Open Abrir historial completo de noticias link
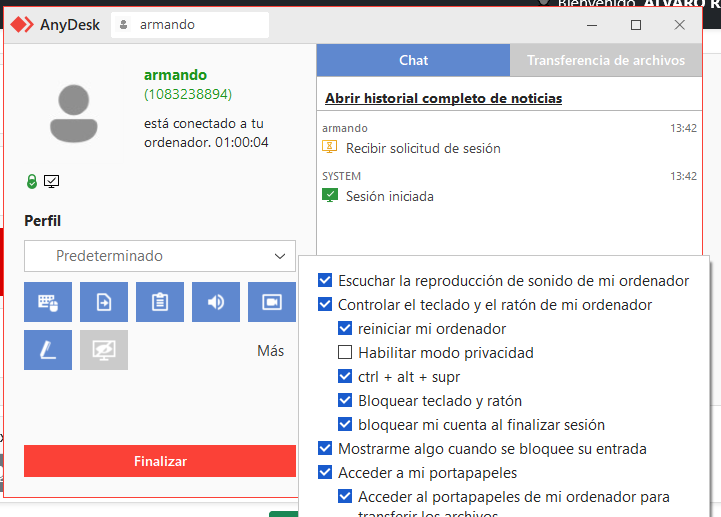The image size is (721, 517). tap(443, 99)
